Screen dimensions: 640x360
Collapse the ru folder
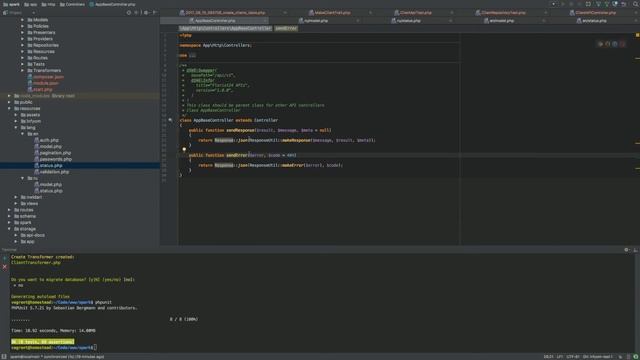tap(22, 178)
